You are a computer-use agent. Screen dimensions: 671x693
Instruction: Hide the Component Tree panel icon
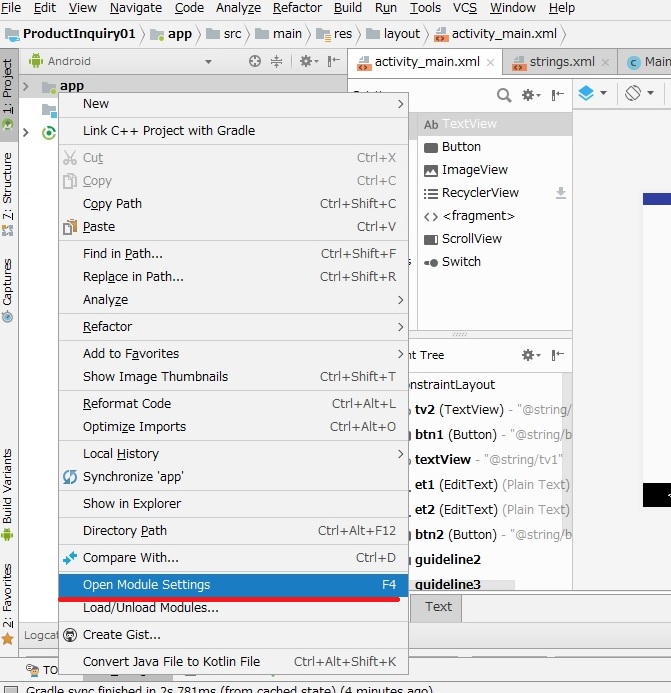[x=557, y=355]
